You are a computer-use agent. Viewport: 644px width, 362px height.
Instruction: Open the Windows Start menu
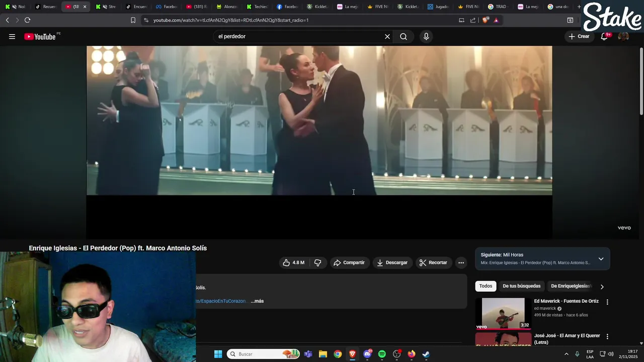click(x=218, y=354)
